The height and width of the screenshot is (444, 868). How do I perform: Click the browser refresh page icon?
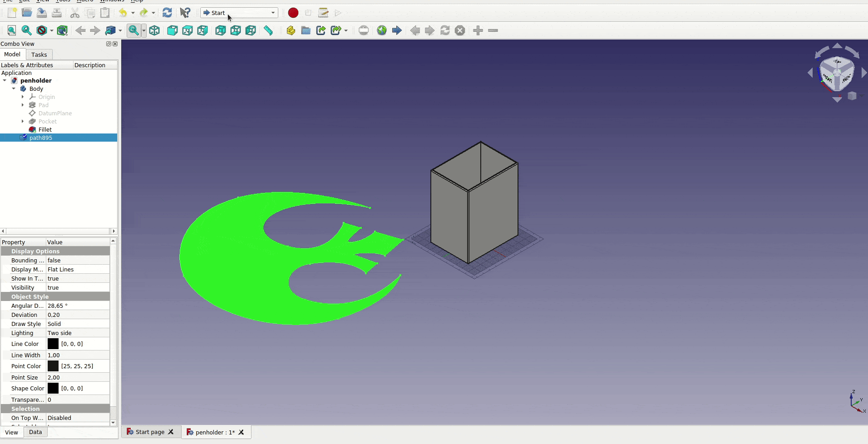(445, 30)
